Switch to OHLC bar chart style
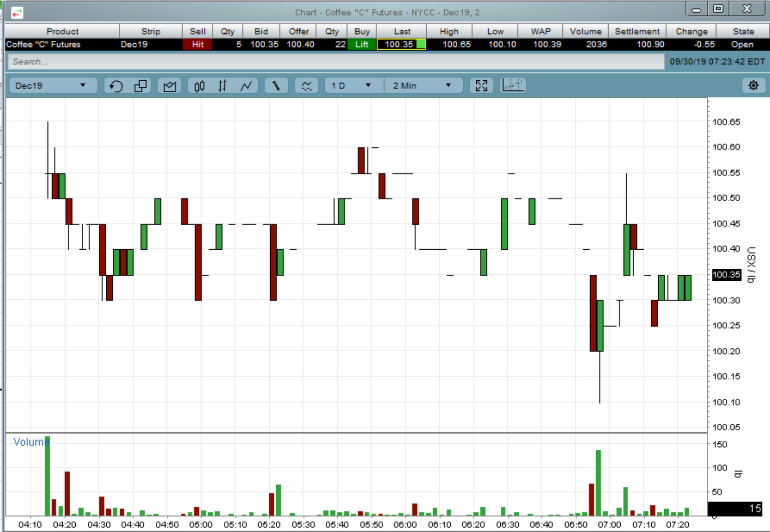770x532 pixels. click(x=222, y=86)
